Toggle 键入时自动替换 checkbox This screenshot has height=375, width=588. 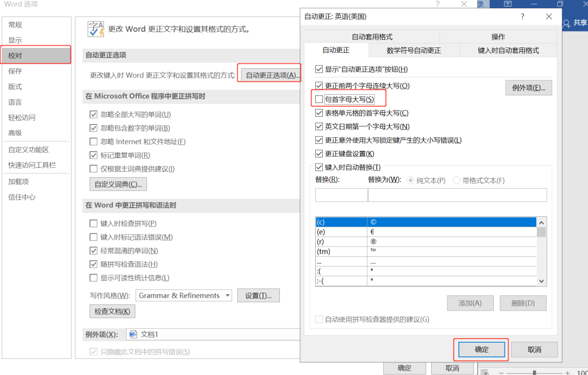click(x=319, y=167)
